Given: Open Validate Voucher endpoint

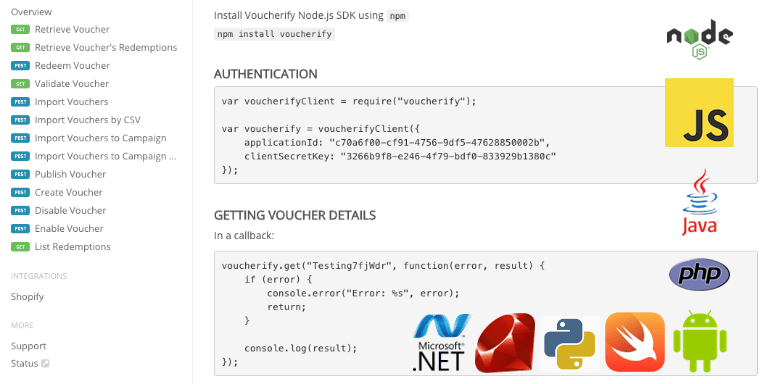Looking at the screenshot, I should [x=72, y=84].
